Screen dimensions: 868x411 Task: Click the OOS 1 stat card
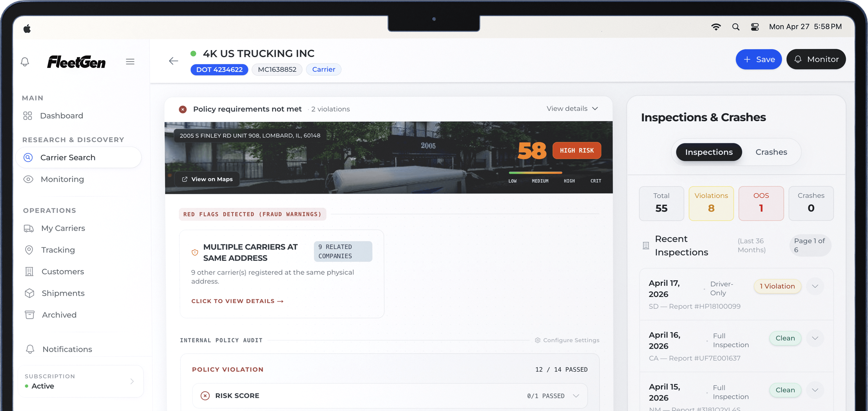[761, 204]
